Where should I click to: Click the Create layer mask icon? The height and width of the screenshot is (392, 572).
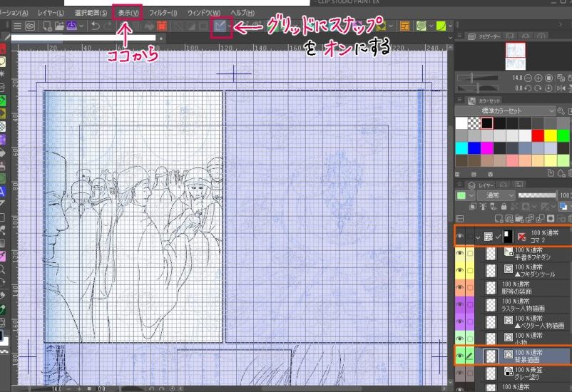point(551,218)
